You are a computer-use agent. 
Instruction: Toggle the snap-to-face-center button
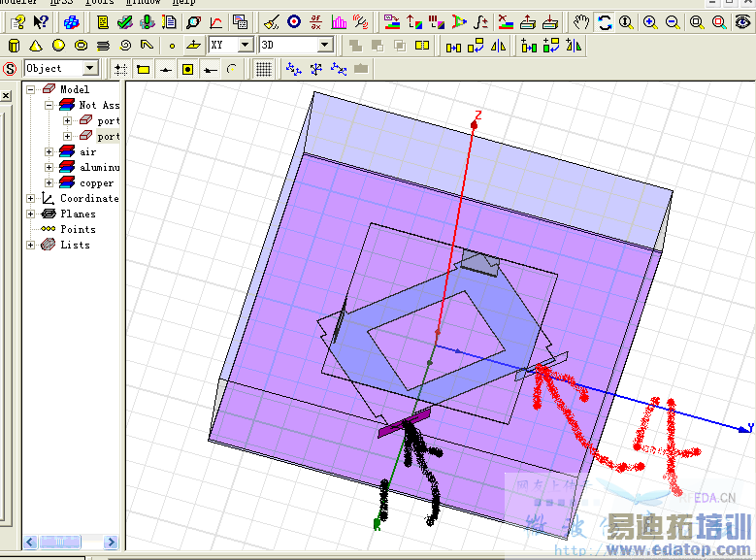(x=187, y=68)
